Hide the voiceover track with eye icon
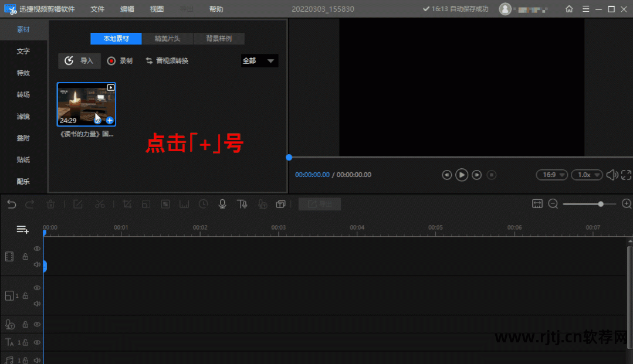The width and height of the screenshot is (633, 364). [37, 324]
